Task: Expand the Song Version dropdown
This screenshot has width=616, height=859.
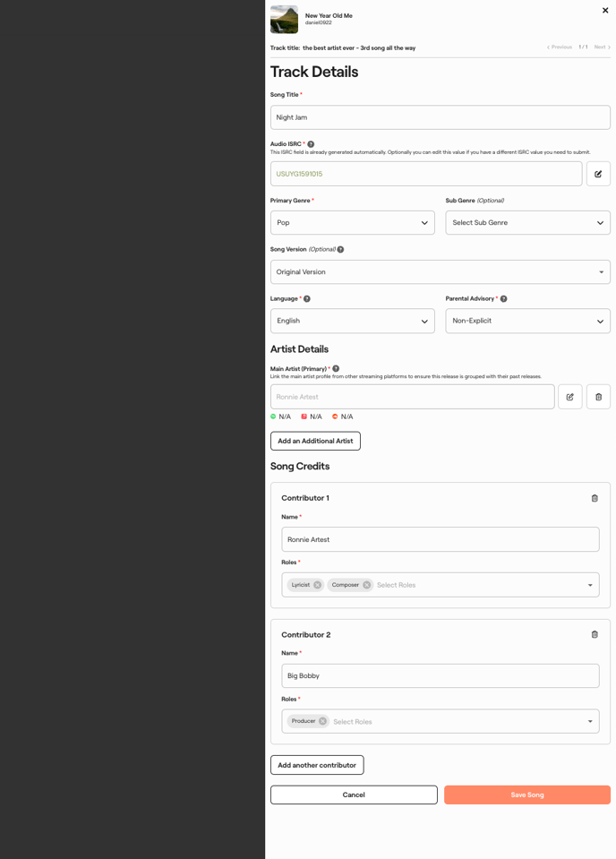Action: 440,272
